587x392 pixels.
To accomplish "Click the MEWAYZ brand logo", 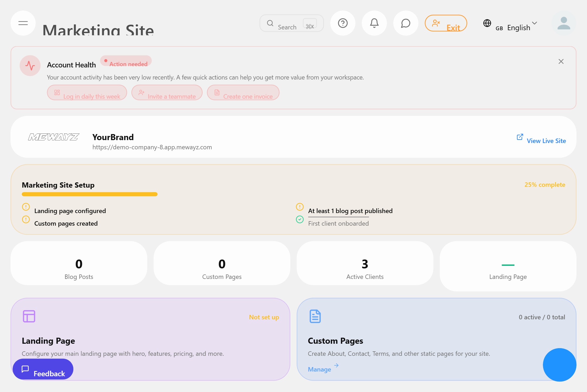I will click(x=54, y=137).
